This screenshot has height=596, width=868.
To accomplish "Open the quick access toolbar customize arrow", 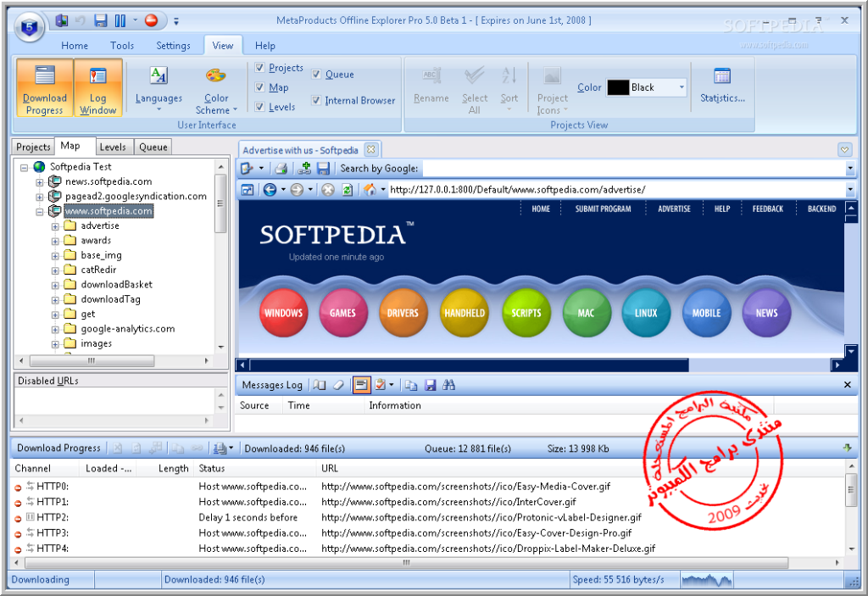I will pos(176,21).
